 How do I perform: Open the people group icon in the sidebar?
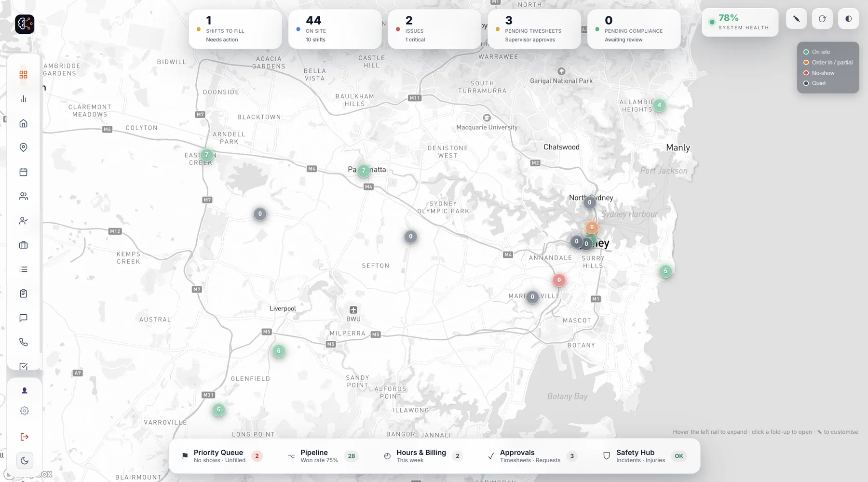point(23,196)
